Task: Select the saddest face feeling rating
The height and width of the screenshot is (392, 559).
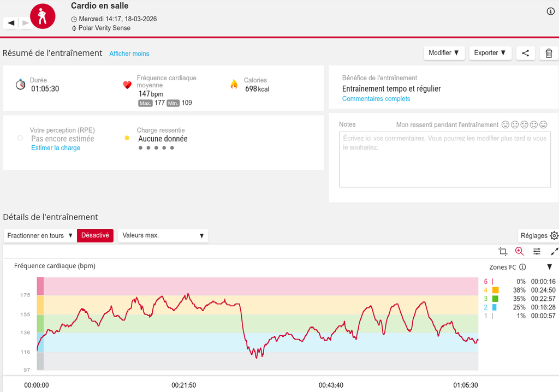Action: 506,124
